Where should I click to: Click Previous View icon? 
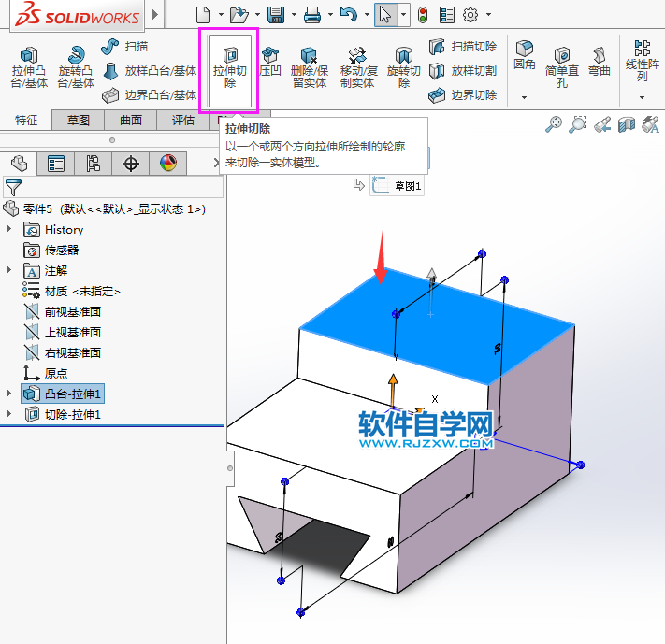pos(602,124)
